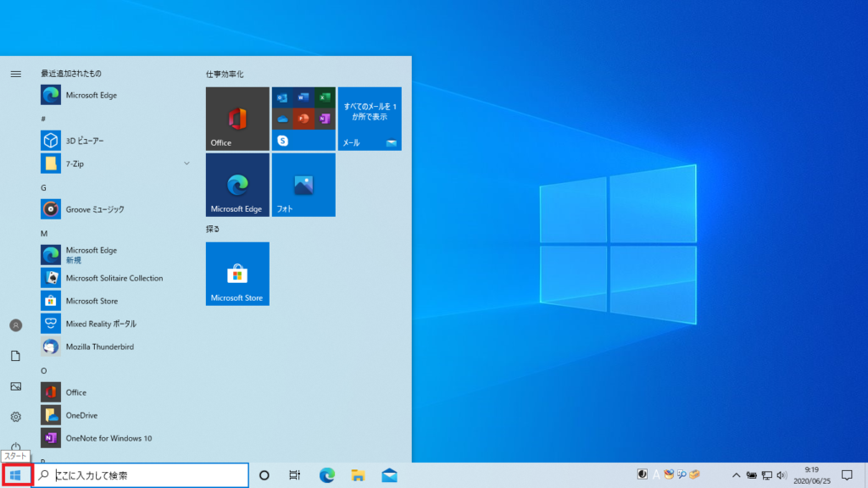Viewport: 868px width, 488px height.
Task: Click the letter O section header
Action: click(x=44, y=371)
